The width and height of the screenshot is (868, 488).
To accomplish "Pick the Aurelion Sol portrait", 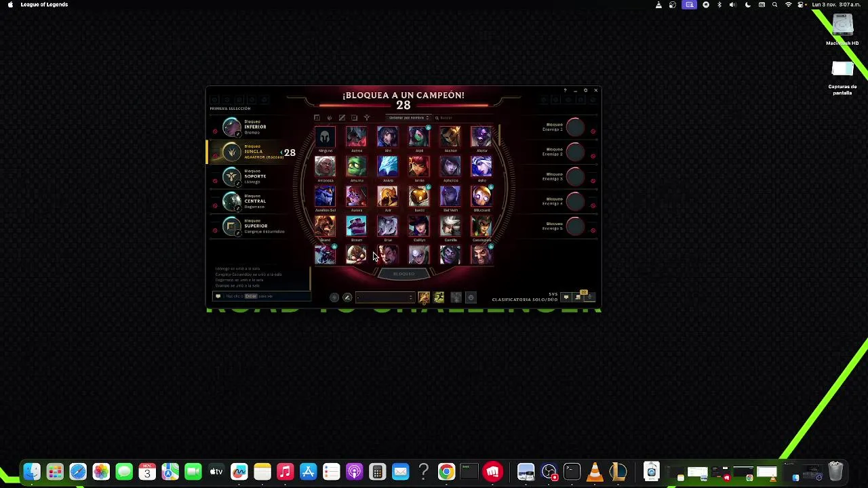I will tap(325, 197).
